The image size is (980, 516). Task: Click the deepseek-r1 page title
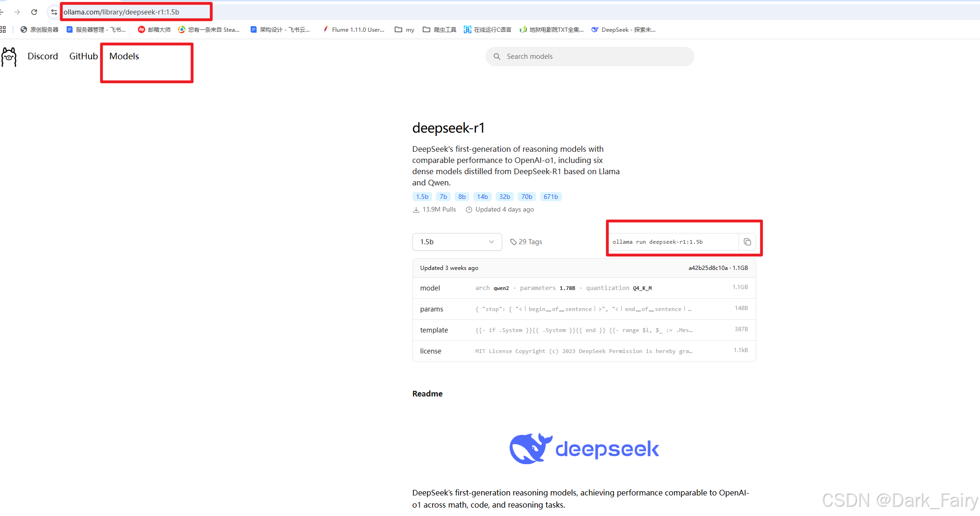448,128
